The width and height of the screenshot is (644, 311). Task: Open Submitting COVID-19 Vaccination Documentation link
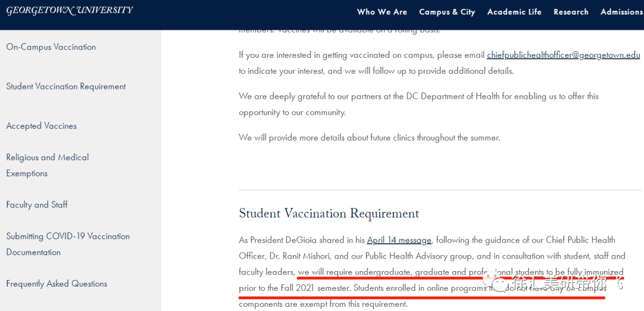click(67, 244)
